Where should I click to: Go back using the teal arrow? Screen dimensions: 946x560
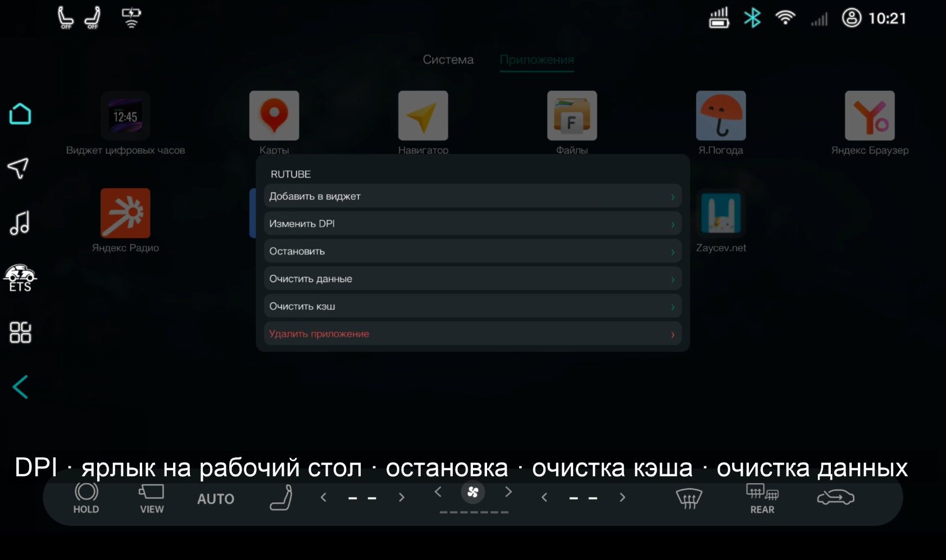[x=20, y=386]
